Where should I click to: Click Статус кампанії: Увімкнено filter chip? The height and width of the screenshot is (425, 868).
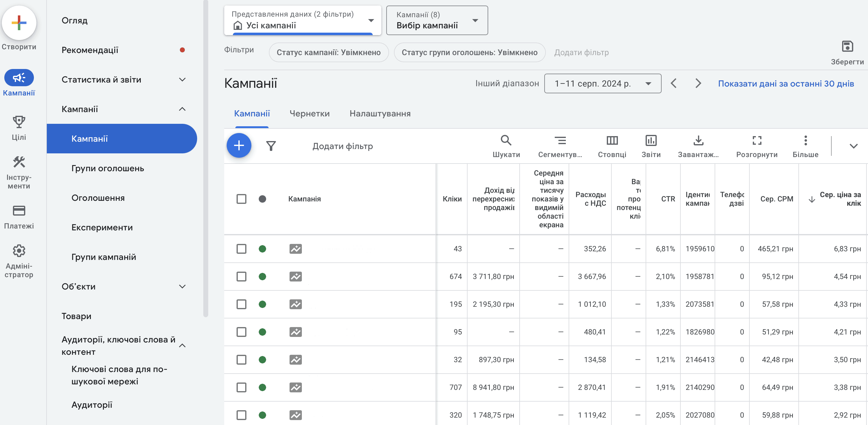(x=329, y=52)
